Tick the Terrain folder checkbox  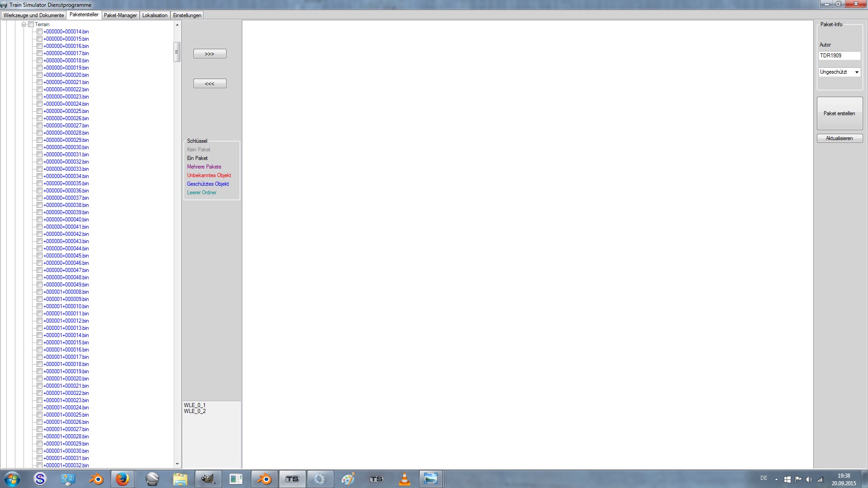coord(31,24)
